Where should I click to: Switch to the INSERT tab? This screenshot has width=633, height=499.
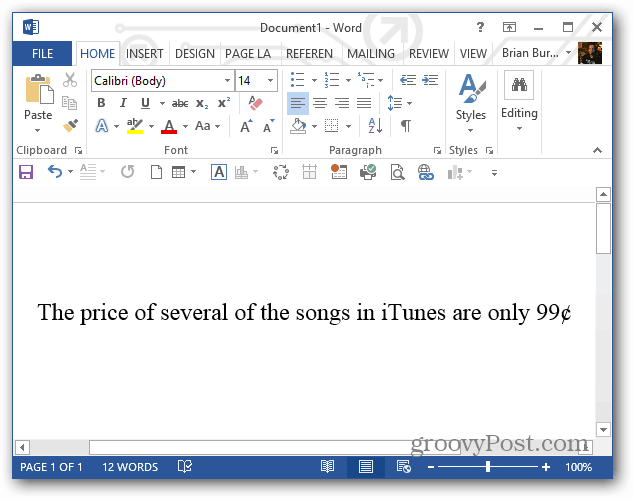[x=145, y=54]
